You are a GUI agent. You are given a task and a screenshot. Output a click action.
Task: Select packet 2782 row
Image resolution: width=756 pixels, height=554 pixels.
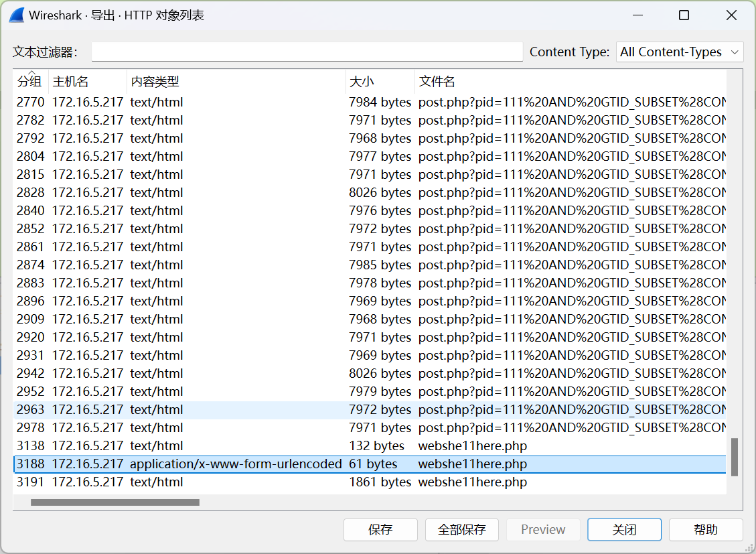(x=370, y=120)
